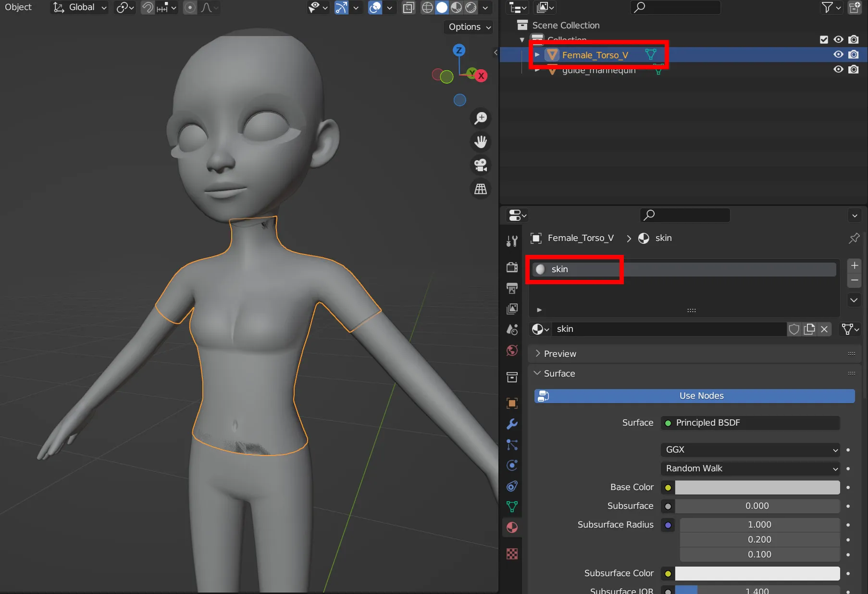The image size is (868, 594).
Task: Open GGX distribution dropdown
Action: click(x=750, y=450)
